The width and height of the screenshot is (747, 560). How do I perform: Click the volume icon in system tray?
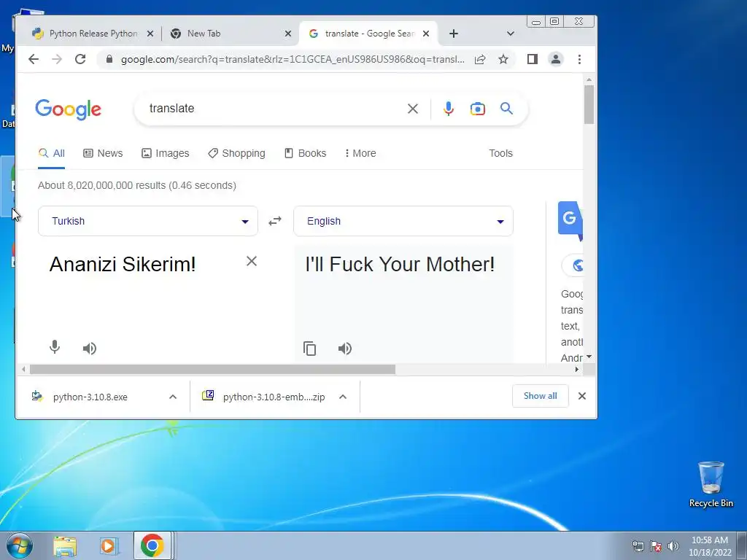[x=673, y=546]
